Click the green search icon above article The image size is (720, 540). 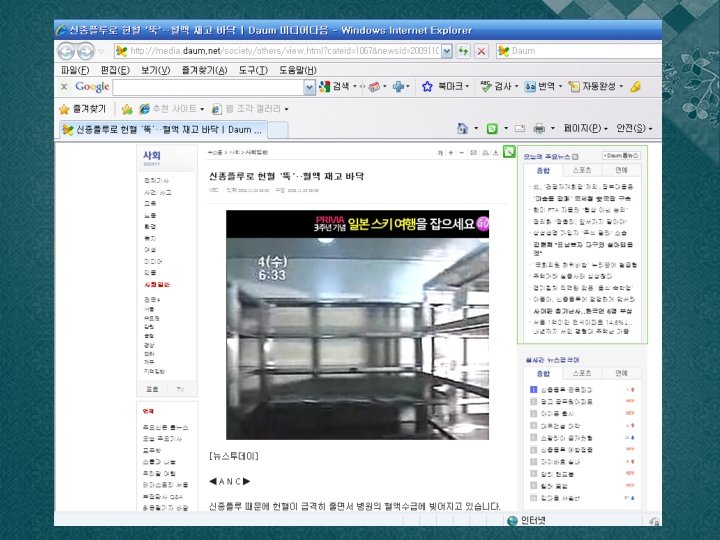[x=509, y=152]
